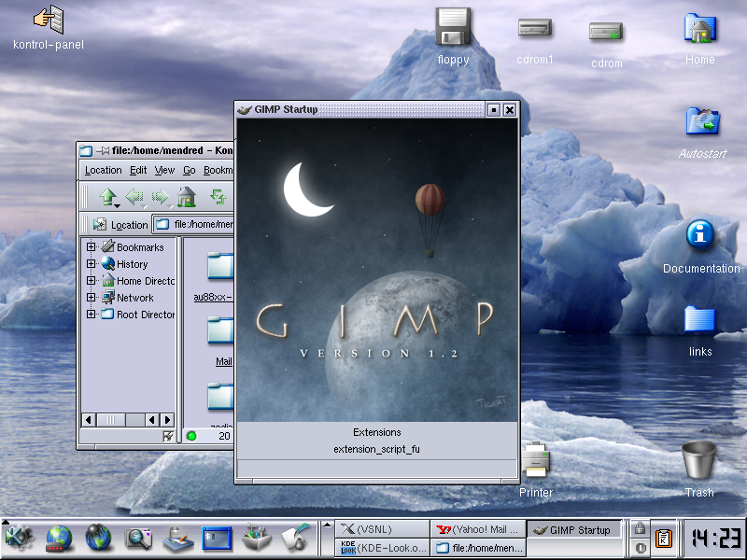Click the sidebar scrollbar right arrow
Viewport: 747px width, 560px height.
[167, 419]
